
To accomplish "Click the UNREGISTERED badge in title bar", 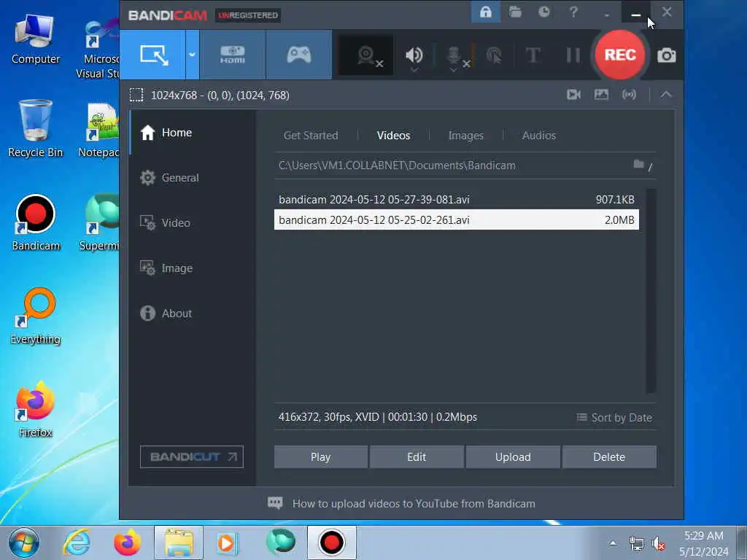I will click(248, 15).
